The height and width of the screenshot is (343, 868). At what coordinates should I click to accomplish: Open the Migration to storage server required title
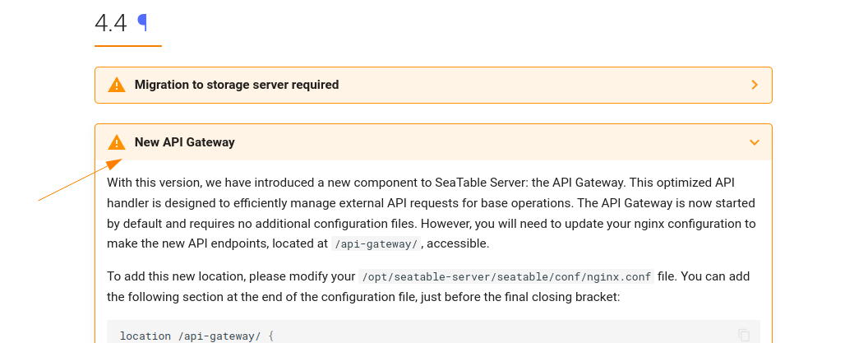click(237, 85)
